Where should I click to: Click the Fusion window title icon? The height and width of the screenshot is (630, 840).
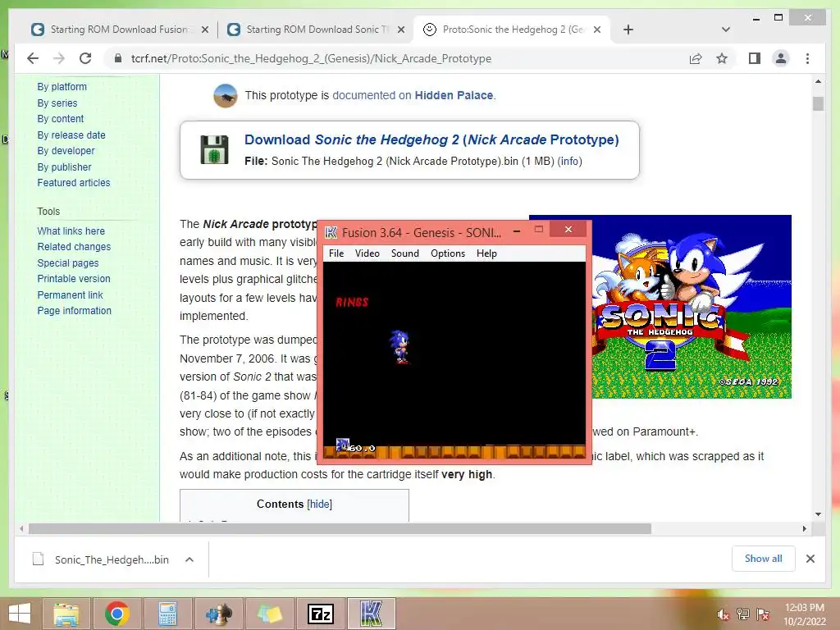click(331, 232)
